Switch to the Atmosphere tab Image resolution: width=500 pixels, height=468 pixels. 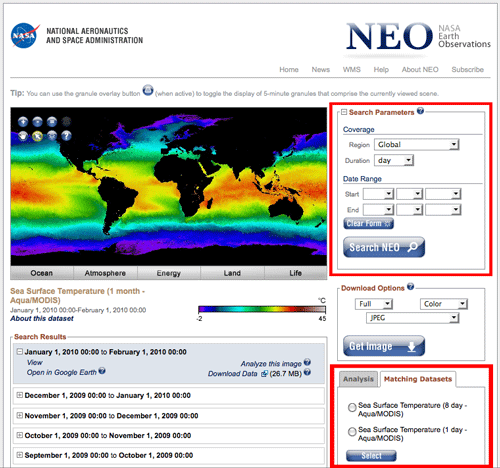coord(105,273)
